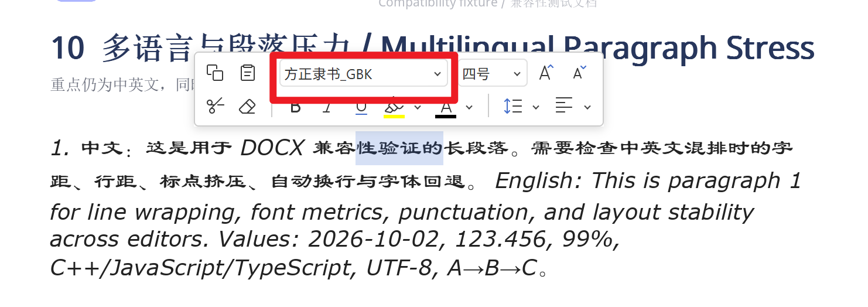Expand line spacing options arrow
Screen dimensions: 868x307
(x=536, y=107)
